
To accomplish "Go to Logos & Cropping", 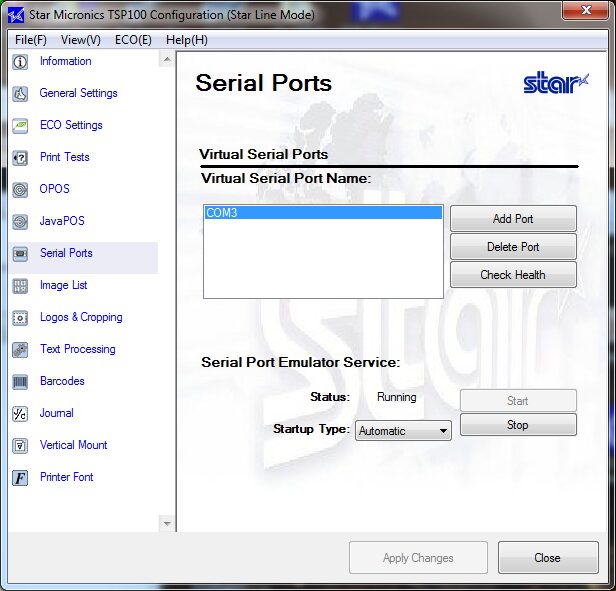I will (81, 317).
